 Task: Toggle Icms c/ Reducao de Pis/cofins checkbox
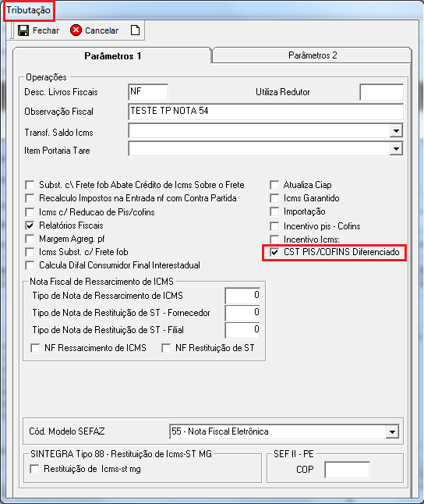pyautogui.click(x=30, y=212)
